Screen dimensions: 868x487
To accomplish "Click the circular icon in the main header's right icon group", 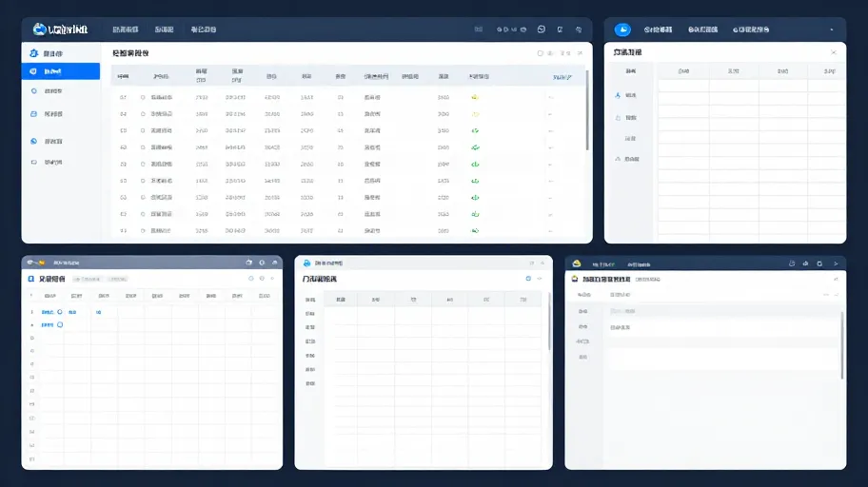I will [542, 29].
